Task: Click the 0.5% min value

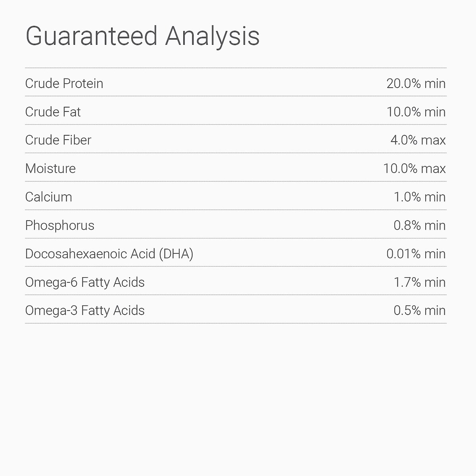Action: point(420,311)
